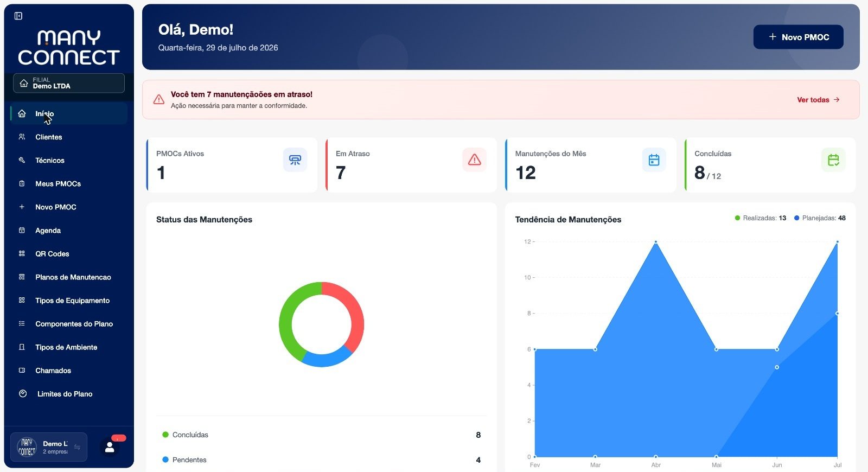
Task: Click the Tipos de Equipamento grid icon
Action: 22,300
